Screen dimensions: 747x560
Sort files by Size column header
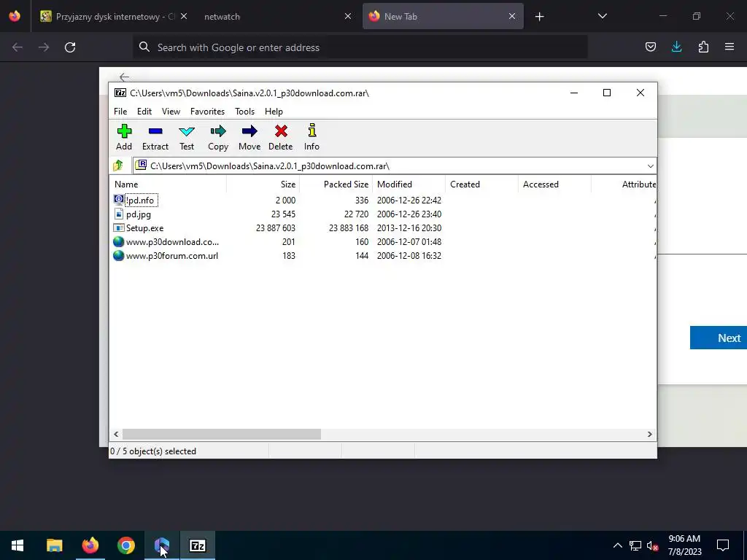[263, 184]
